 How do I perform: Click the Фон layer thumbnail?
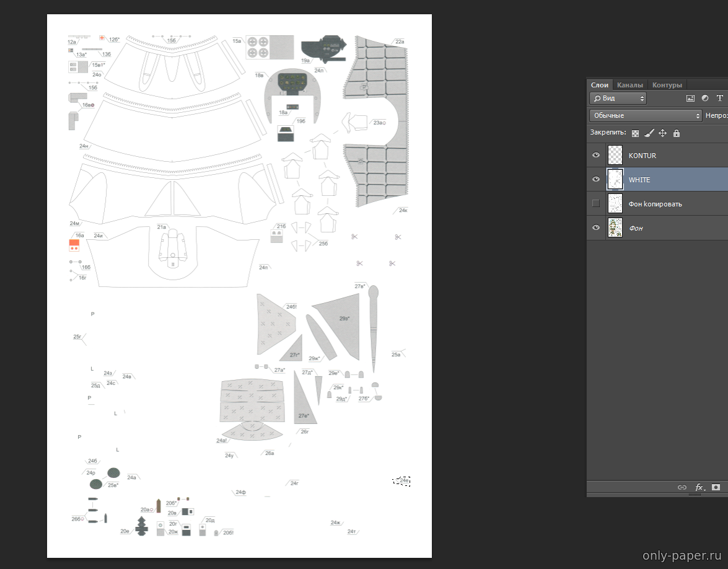[615, 227]
